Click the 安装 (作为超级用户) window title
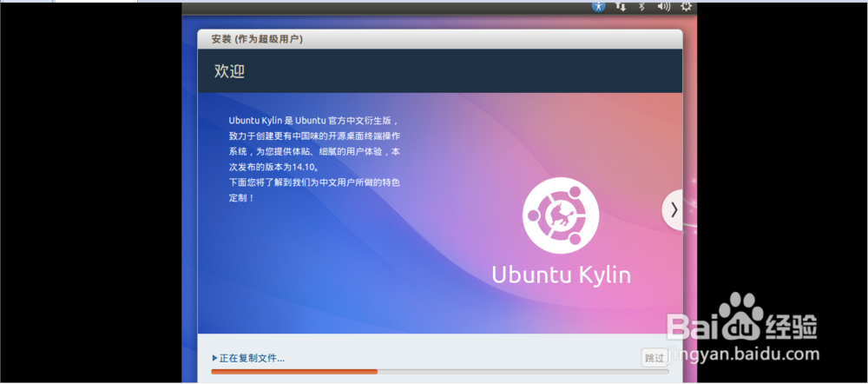 click(257, 39)
